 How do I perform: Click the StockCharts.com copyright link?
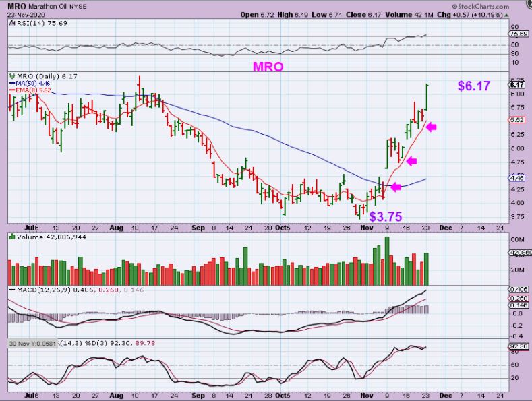pyautogui.click(x=481, y=7)
